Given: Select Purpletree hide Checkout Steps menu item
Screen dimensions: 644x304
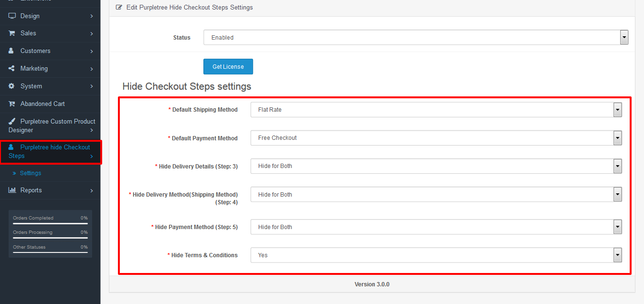Looking at the screenshot, I should click(50, 152).
